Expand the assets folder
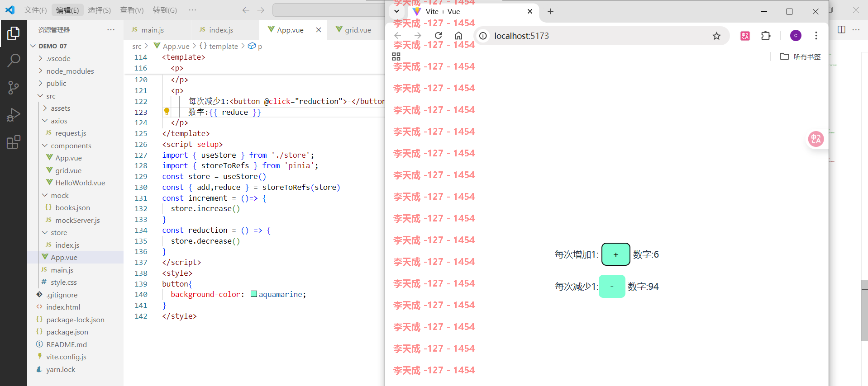Image resolution: width=868 pixels, height=386 pixels. (45, 108)
